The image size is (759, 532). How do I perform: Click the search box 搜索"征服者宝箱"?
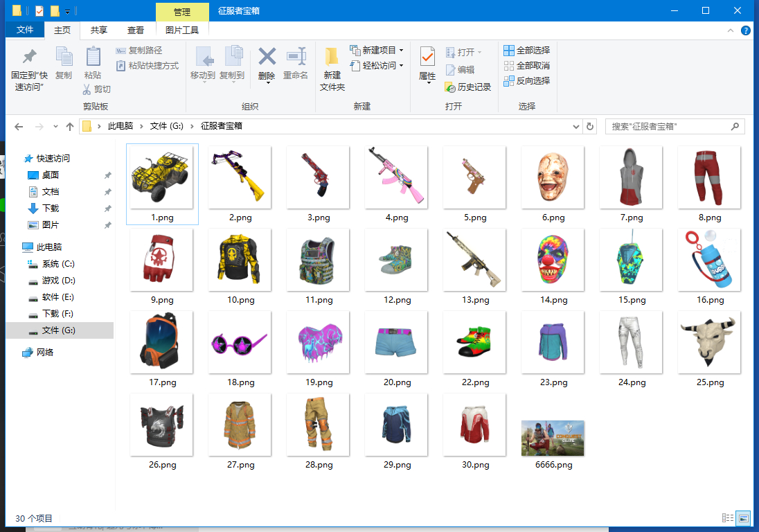[675, 126]
